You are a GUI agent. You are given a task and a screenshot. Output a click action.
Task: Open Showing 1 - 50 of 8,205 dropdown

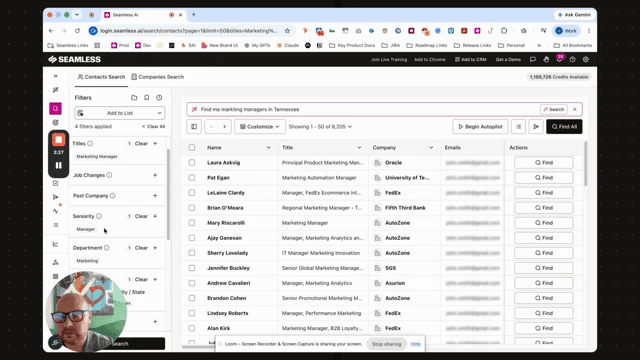pos(320,127)
